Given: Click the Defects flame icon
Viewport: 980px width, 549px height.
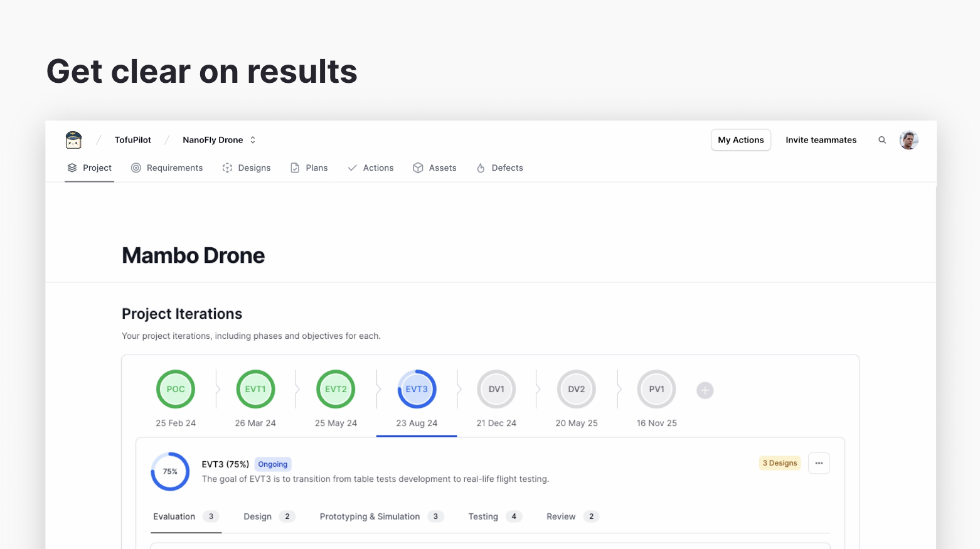Looking at the screenshot, I should (x=481, y=168).
